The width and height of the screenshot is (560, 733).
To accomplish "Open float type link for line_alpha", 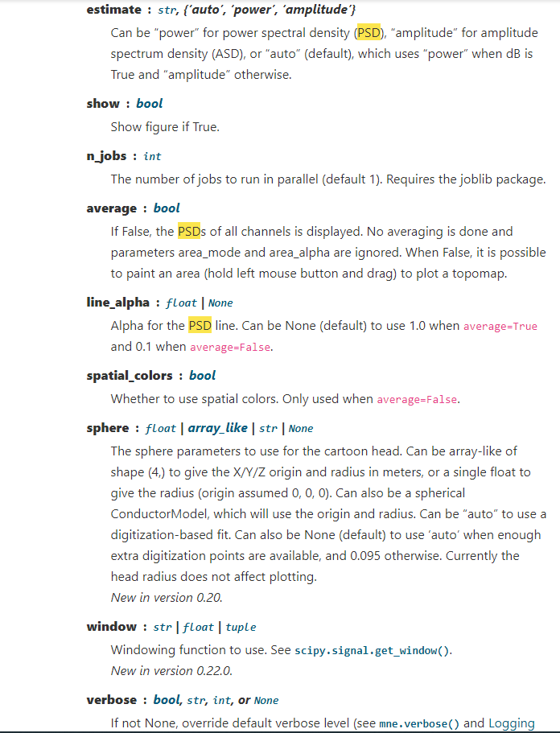I will tap(181, 303).
